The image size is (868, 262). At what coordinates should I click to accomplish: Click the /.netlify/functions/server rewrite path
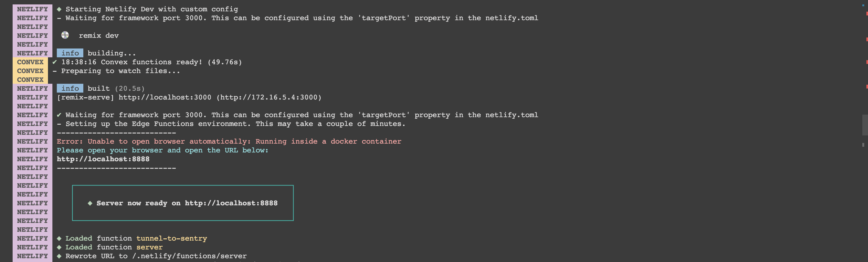(189, 256)
